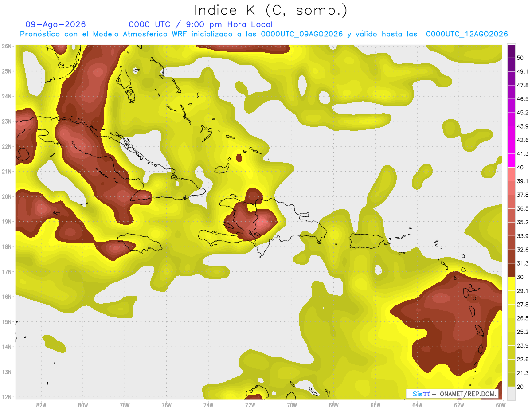Screen dimensions: 532x411
Task: Click the '70W' longitude axis label
Action: point(292,405)
